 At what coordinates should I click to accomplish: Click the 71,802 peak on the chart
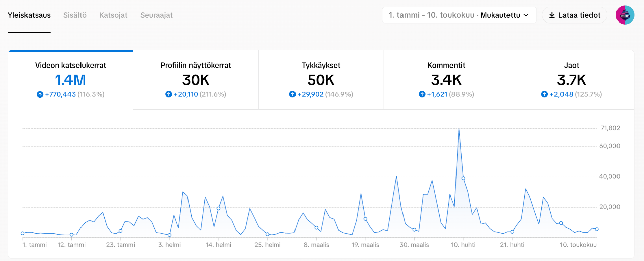(x=459, y=129)
